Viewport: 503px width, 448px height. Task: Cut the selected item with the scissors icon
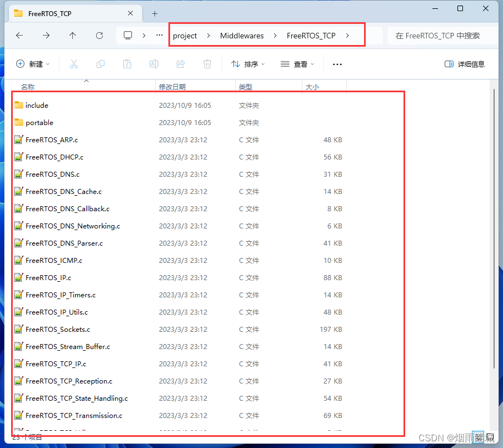74,64
